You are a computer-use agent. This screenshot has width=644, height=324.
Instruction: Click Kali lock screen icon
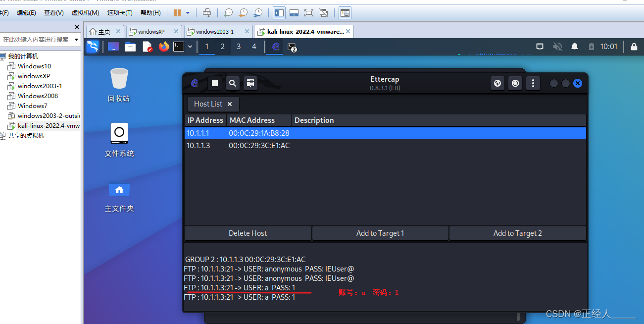[x=634, y=47]
